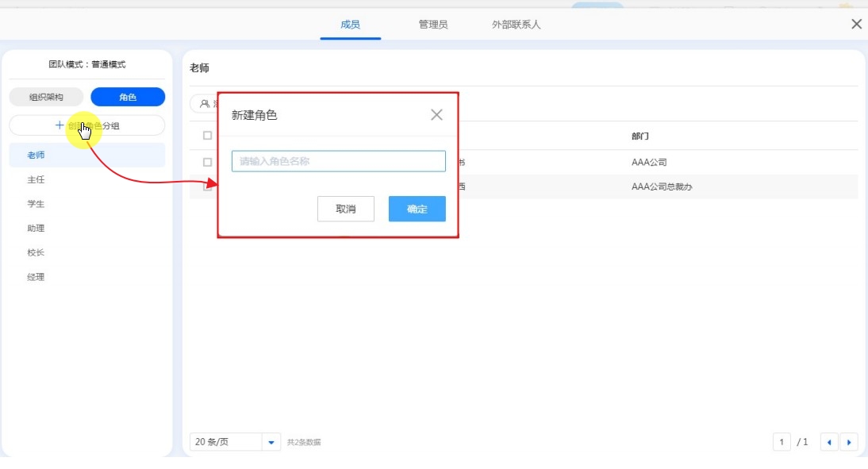Focus the role name input field
Image resolution: width=868 pixels, height=469 pixels.
338,161
